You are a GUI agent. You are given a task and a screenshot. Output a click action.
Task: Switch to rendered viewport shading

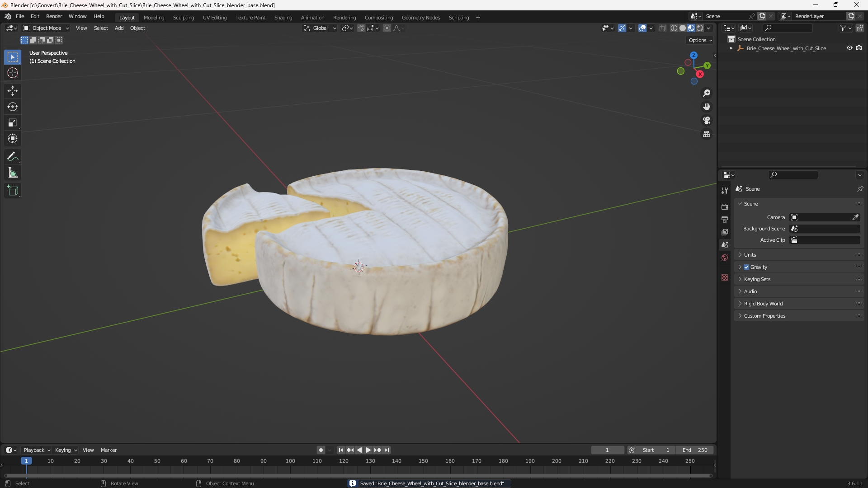click(700, 28)
